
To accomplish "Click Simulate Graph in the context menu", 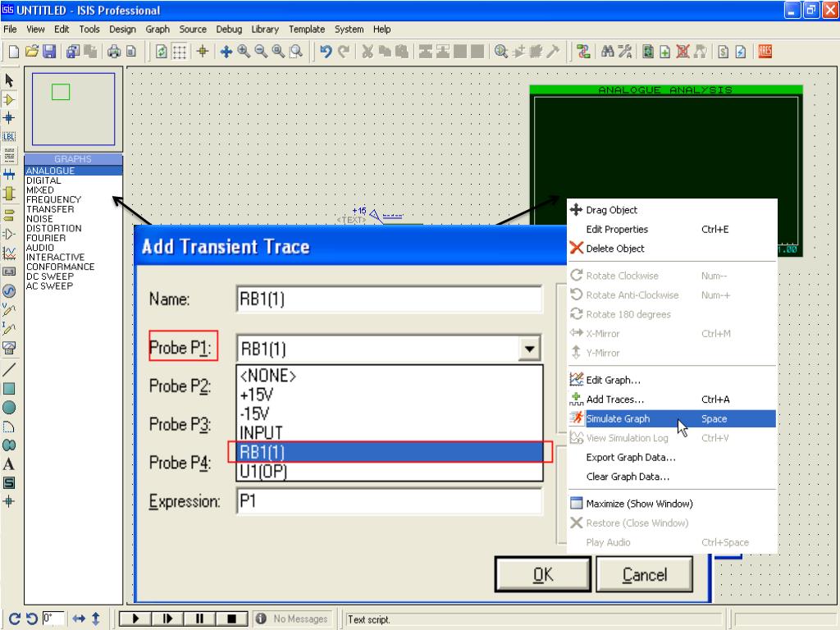I will pyautogui.click(x=672, y=418).
